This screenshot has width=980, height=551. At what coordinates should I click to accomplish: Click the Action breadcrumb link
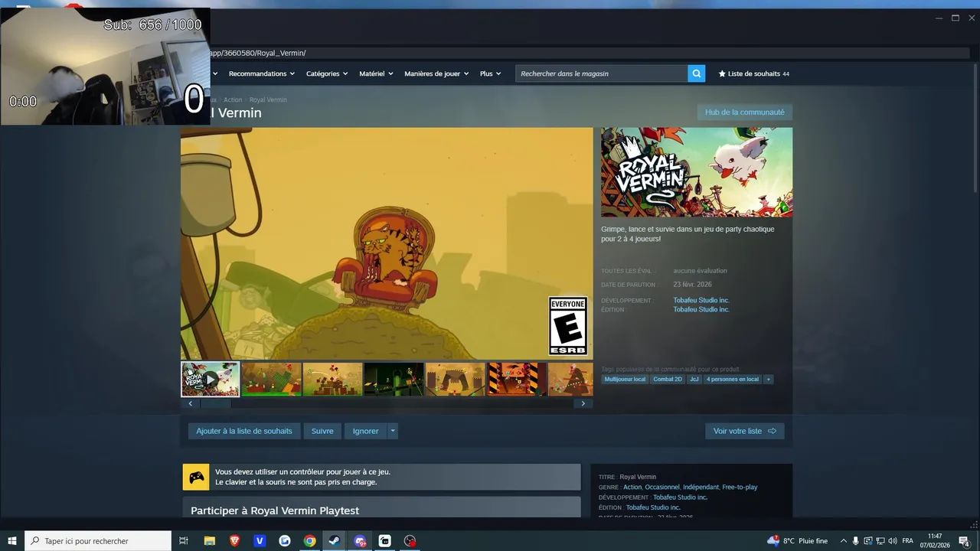tap(233, 99)
